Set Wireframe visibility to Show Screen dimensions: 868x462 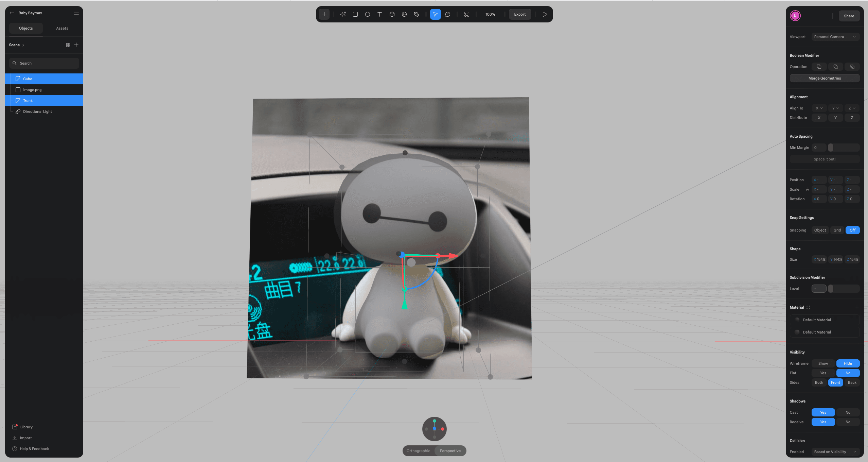(823, 363)
